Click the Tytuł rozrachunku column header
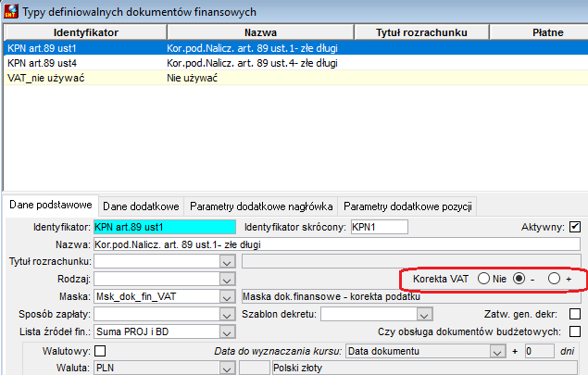The height and width of the screenshot is (375, 588). coord(421,32)
